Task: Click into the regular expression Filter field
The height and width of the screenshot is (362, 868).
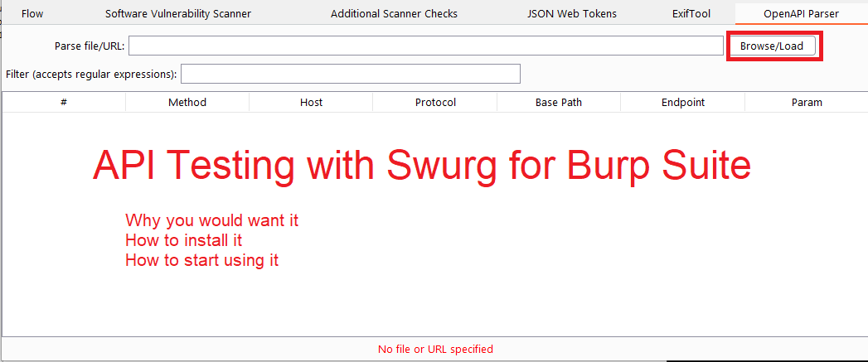Action: coord(350,74)
